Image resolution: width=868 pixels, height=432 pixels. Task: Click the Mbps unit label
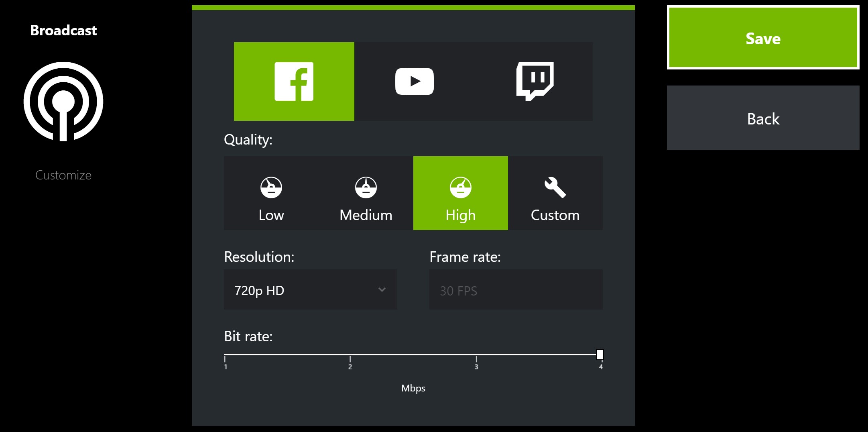tap(413, 388)
